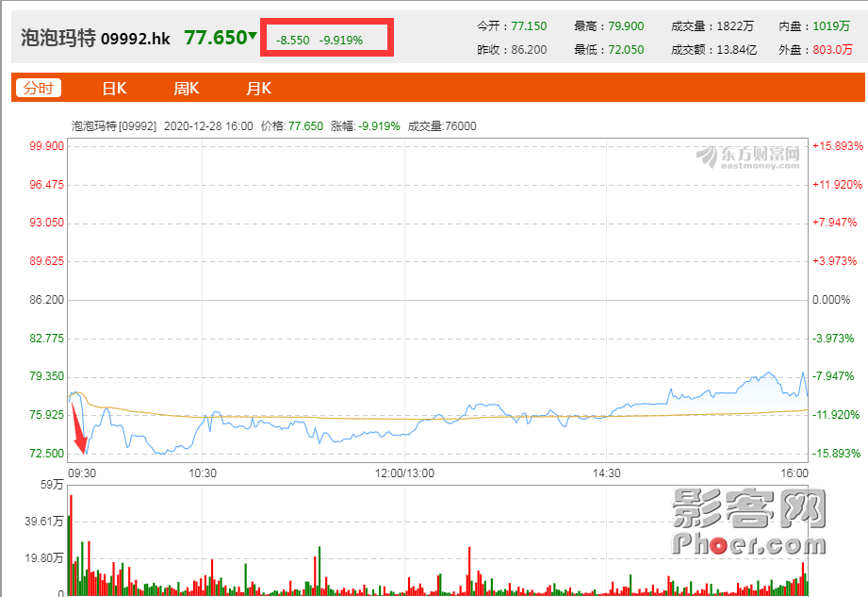Click the 19.80万 volume axis label

[x=44, y=557]
